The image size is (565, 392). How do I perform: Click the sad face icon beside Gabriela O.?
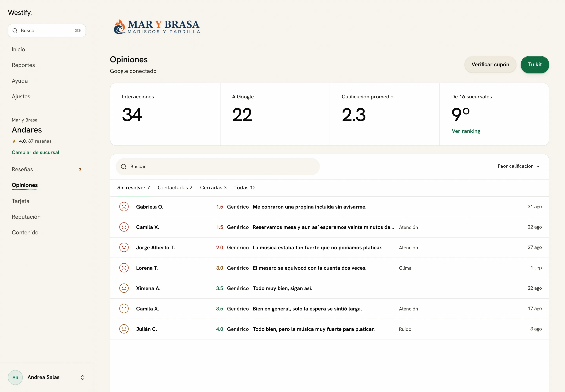[124, 207]
